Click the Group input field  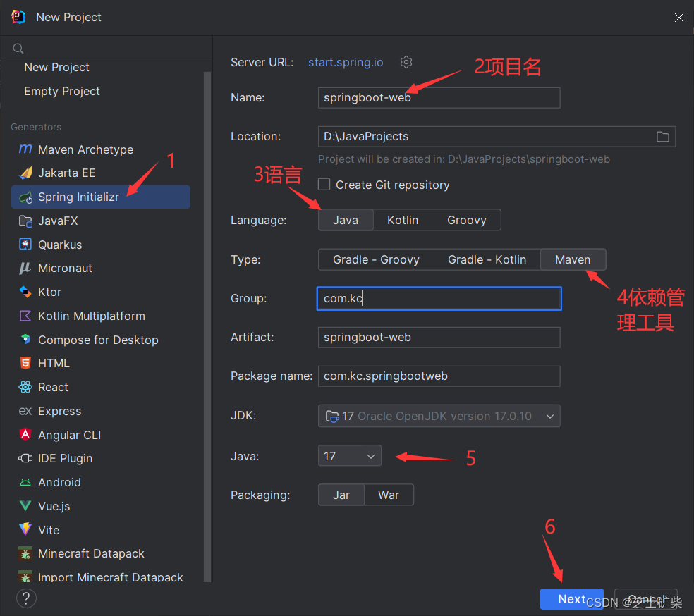[439, 299]
